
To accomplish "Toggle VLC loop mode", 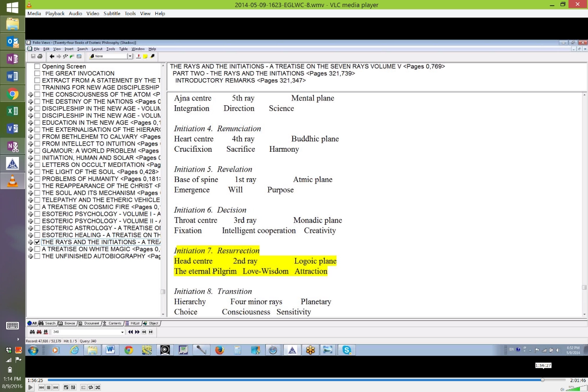I will [91, 387].
